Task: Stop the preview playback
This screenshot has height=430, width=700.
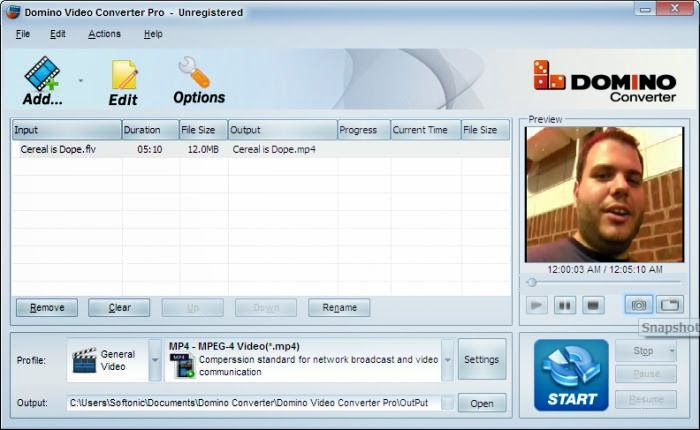Action: [x=593, y=305]
